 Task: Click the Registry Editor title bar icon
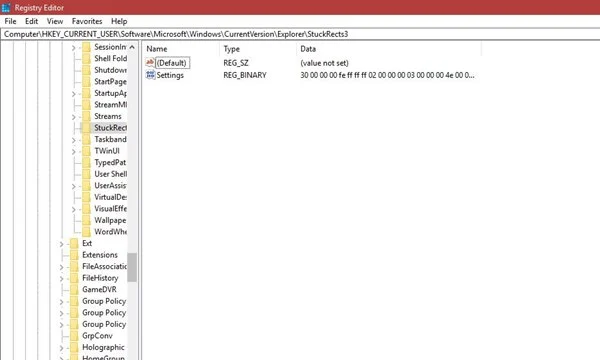[x=6, y=7]
